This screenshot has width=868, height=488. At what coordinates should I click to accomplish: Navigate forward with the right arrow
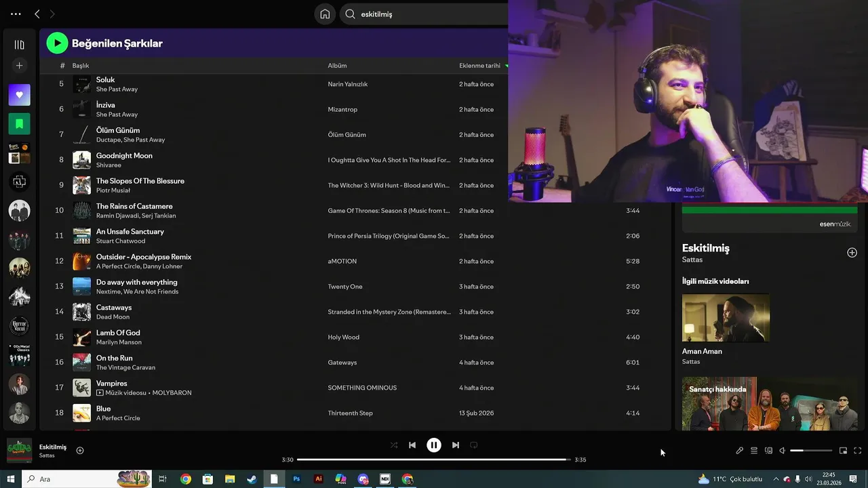pyautogui.click(x=52, y=14)
